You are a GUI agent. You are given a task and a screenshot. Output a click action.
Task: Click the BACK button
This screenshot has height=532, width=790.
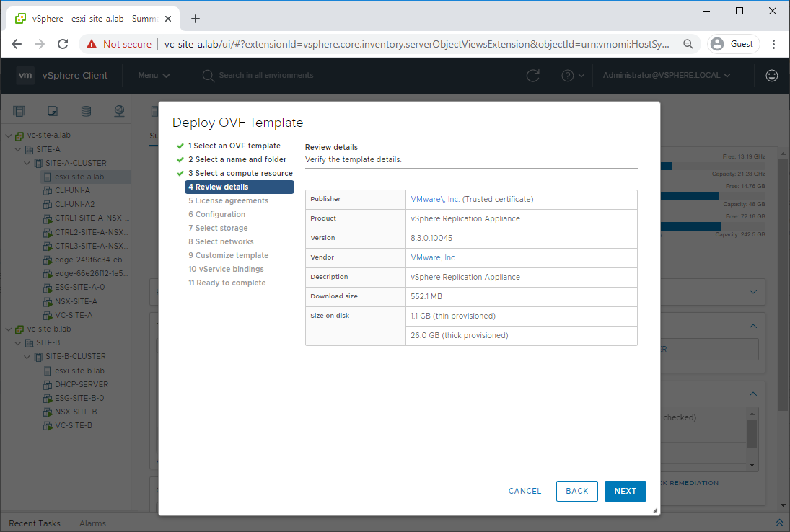click(577, 491)
